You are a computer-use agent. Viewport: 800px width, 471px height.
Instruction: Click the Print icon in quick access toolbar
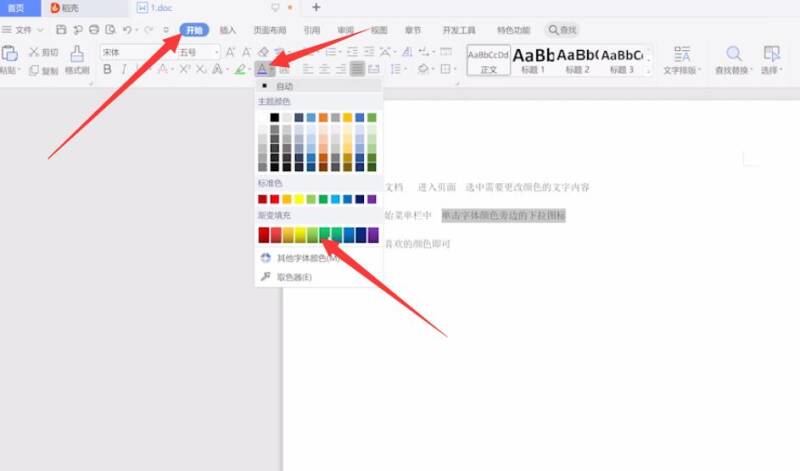click(x=94, y=30)
